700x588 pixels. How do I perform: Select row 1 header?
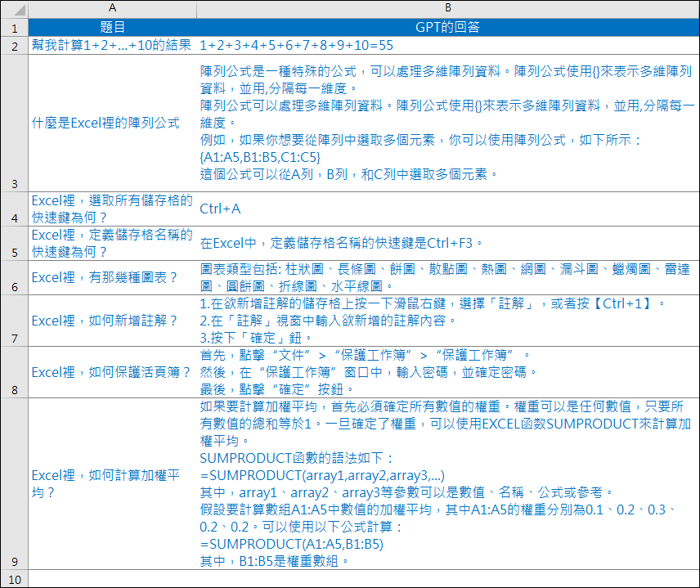click(x=14, y=28)
